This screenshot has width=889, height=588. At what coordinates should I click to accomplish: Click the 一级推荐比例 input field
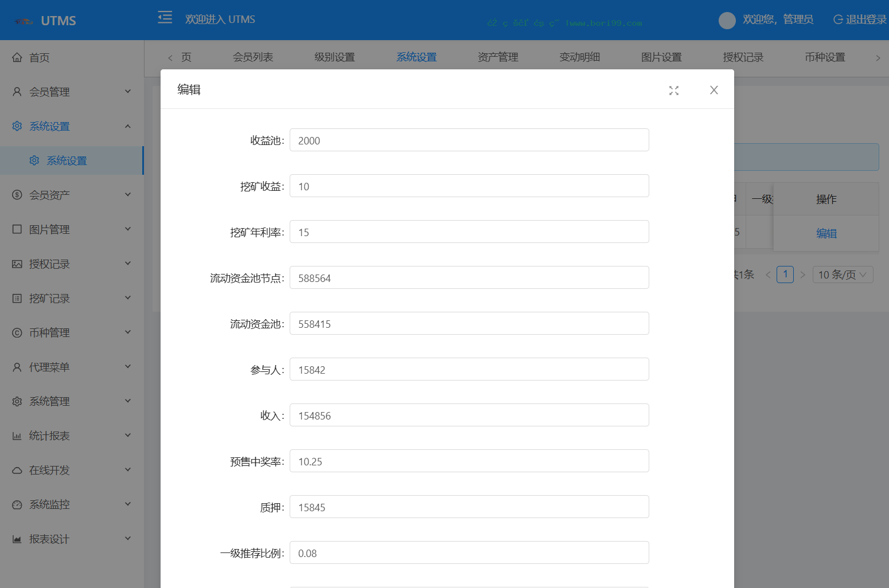[x=469, y=552]
